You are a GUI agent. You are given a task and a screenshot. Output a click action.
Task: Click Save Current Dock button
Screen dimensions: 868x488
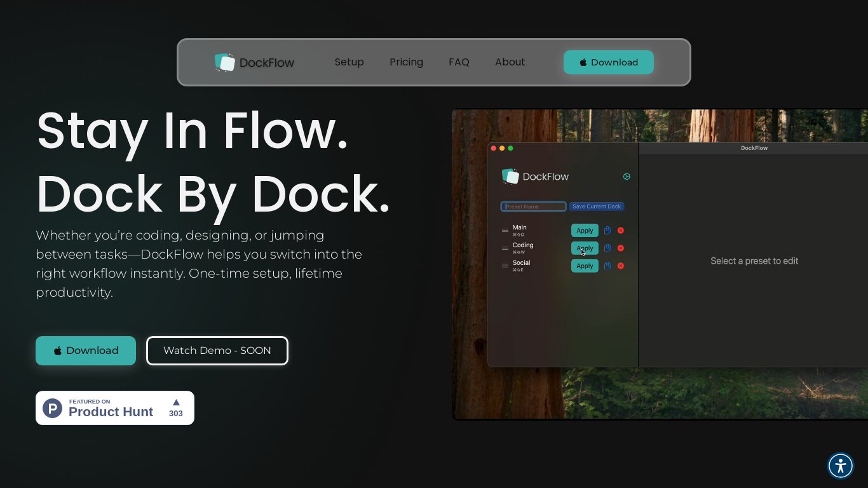coord(597,207)
